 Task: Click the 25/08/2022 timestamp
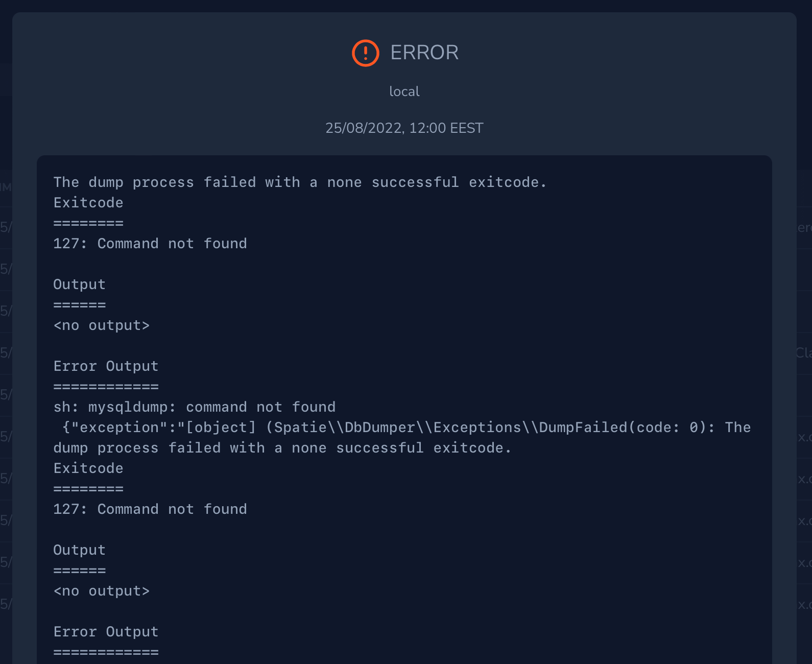coord(404,128)
